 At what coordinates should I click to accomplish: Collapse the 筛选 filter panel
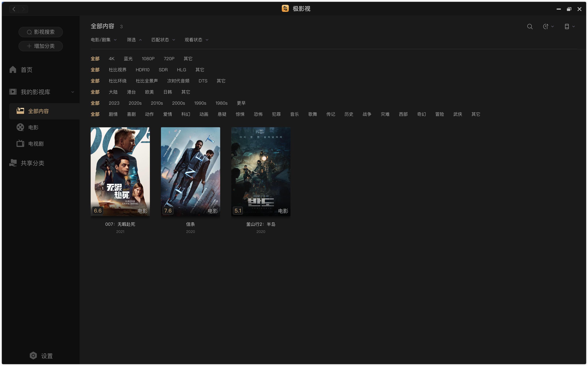[134, 40]
